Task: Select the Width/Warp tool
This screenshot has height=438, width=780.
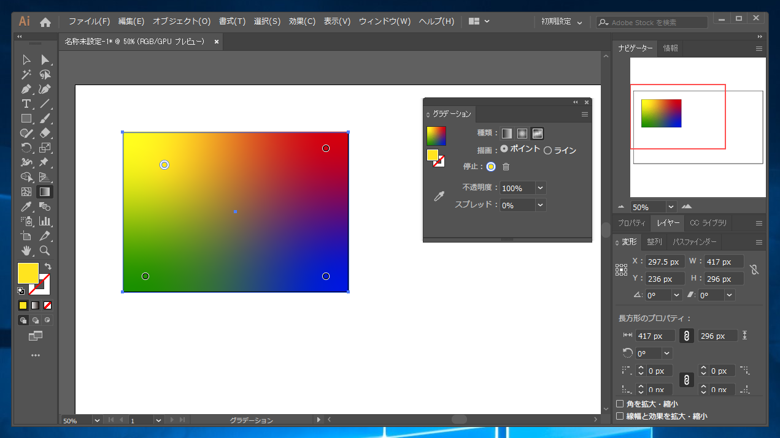Action: click(26, 162)
